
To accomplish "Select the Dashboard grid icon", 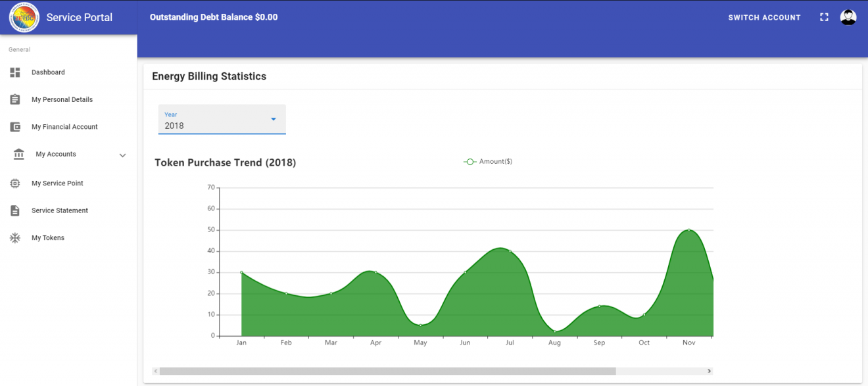I will 14,72.
